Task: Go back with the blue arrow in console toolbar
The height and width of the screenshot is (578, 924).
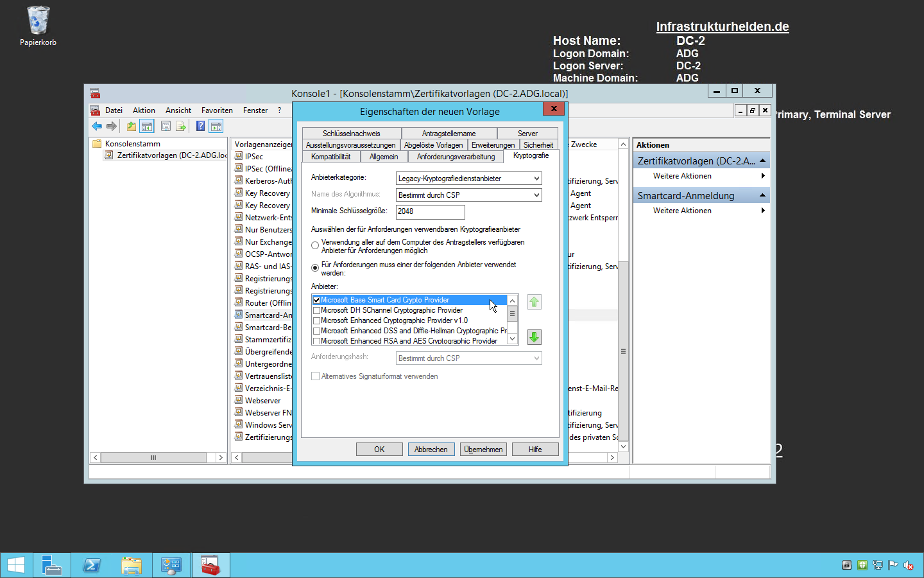Action: pyautogui.click(x=97, y=127)
